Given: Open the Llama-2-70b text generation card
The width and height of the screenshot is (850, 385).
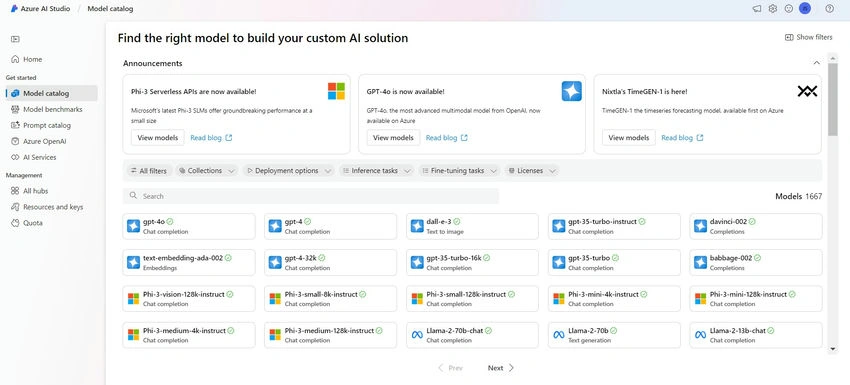Looking at the screenshot, I should click(x=614, y=335).
